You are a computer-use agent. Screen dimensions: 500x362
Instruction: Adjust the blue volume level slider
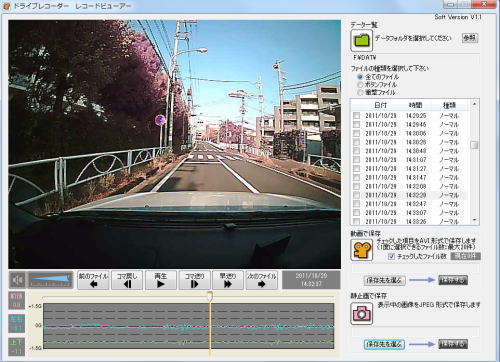coord(50,280)
